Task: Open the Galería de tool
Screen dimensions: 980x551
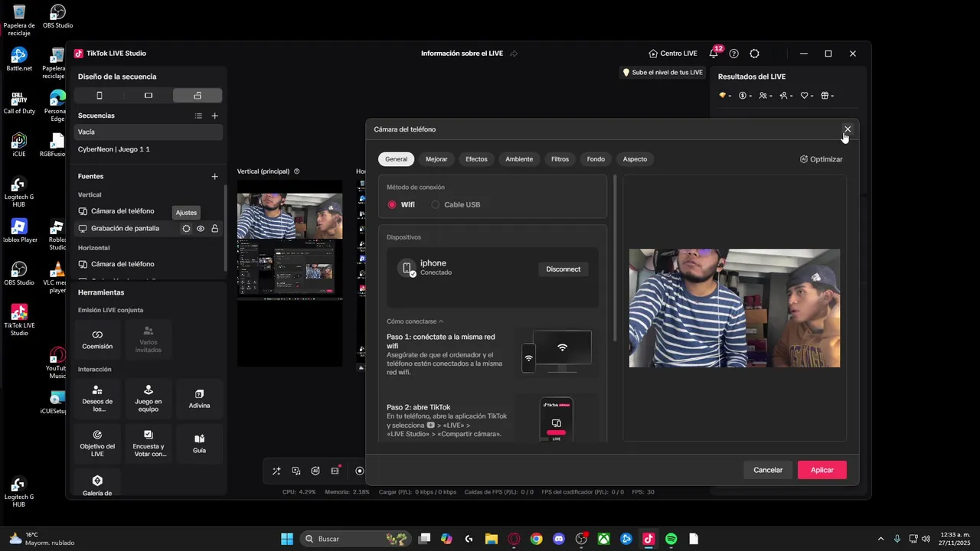Action: pos(97,484)
